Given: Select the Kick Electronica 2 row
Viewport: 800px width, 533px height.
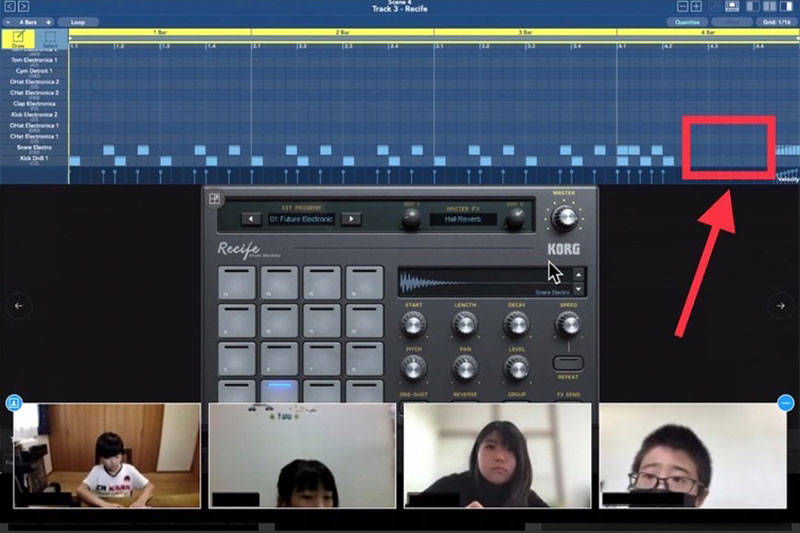Looking at the screenshot, I should 34,116.
